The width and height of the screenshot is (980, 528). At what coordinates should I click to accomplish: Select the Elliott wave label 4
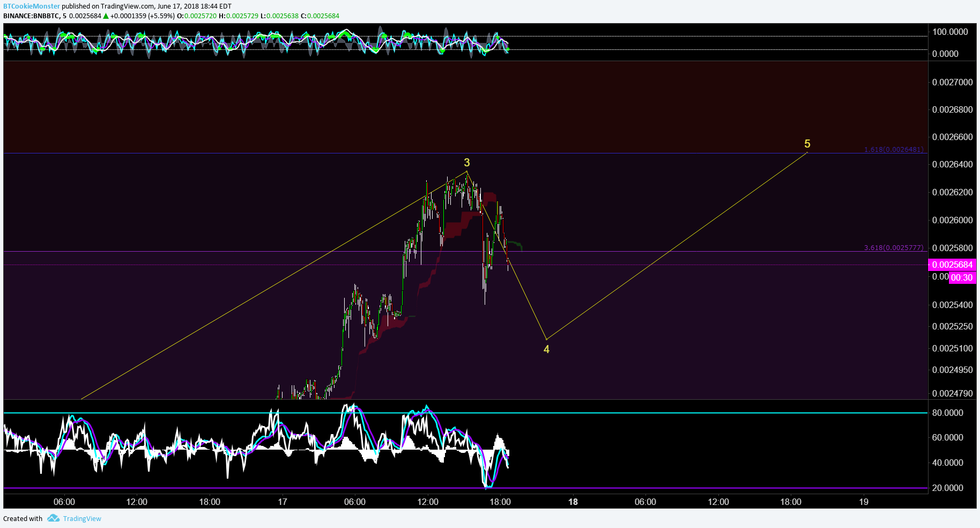coord(546,349)
